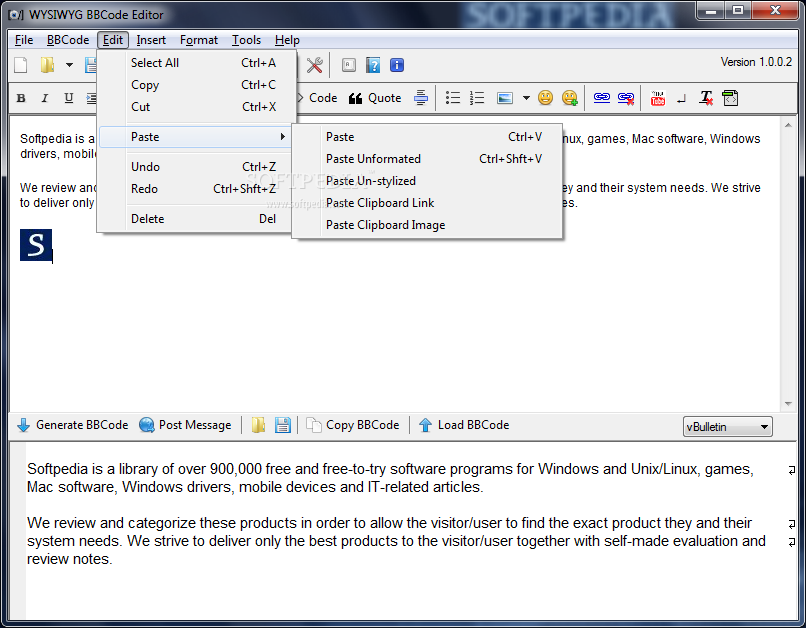Choose Delete in the Edit menu
This screenshot has height=628, width=806.
click(x=197, y=218)
